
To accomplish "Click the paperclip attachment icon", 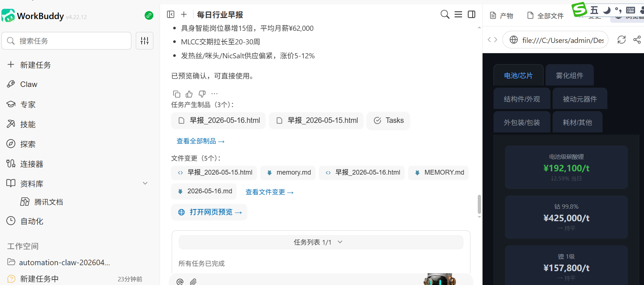I will [x=193, y=282].
